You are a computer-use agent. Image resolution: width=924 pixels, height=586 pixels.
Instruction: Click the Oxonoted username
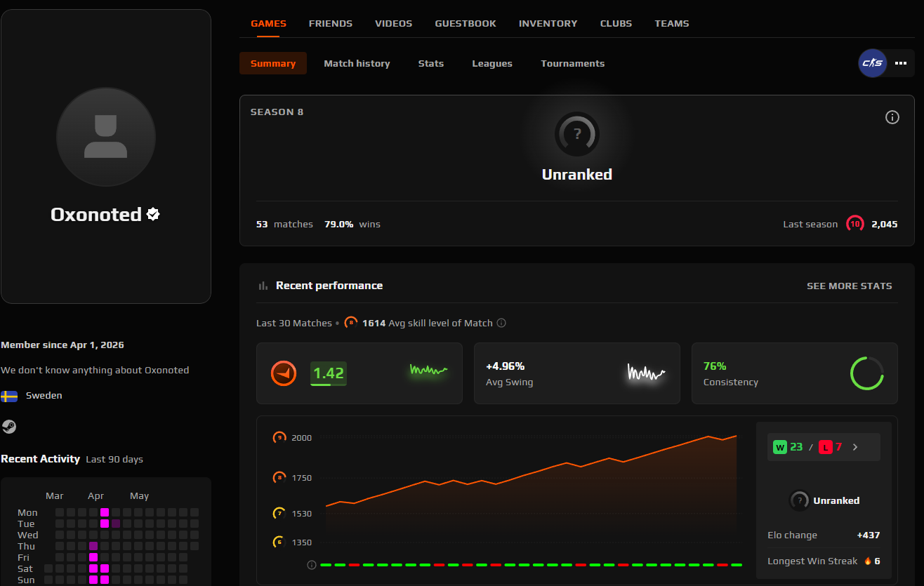pyautogui.click(x=96, y=214)
